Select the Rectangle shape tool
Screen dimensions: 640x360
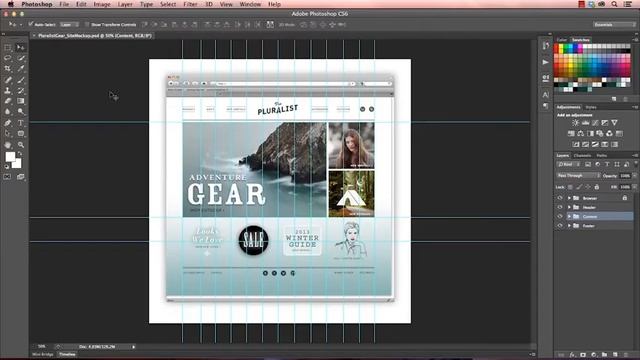(20, 133)
